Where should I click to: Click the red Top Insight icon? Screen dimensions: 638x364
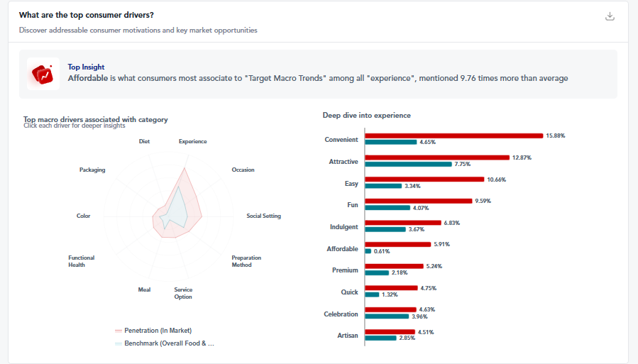pyautogui.click(x=43, y=73)
